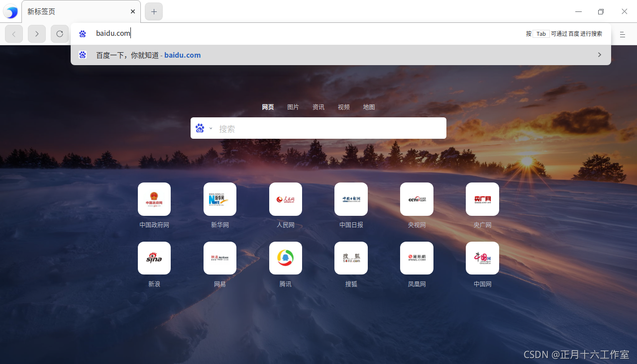637x364 pixels.
Task: Open the 央广网 shortcut tile
Action: (482, 199)
